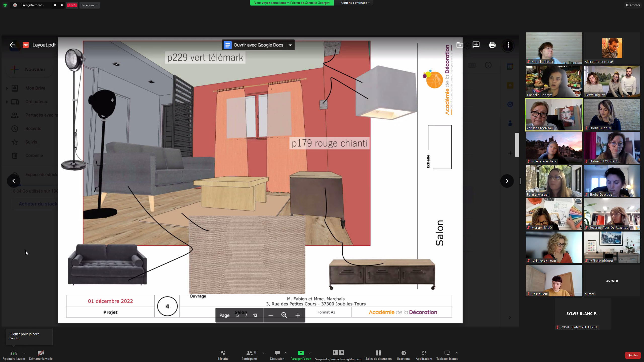Screen dimensions: 644x362
Task: Select Nolwenn FOURLON video tile
Action: [612, 148]
